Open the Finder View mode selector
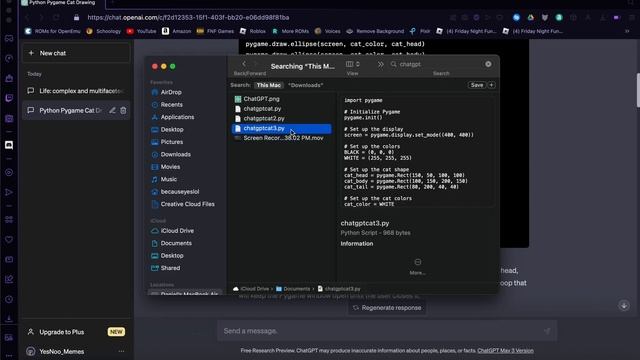Screen dimensions: 640x360 353,64
